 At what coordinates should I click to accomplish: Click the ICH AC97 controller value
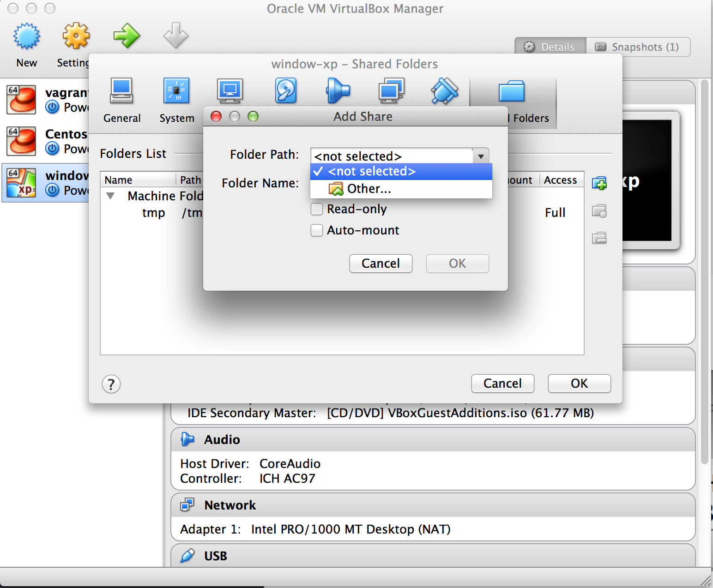point(287,478)
